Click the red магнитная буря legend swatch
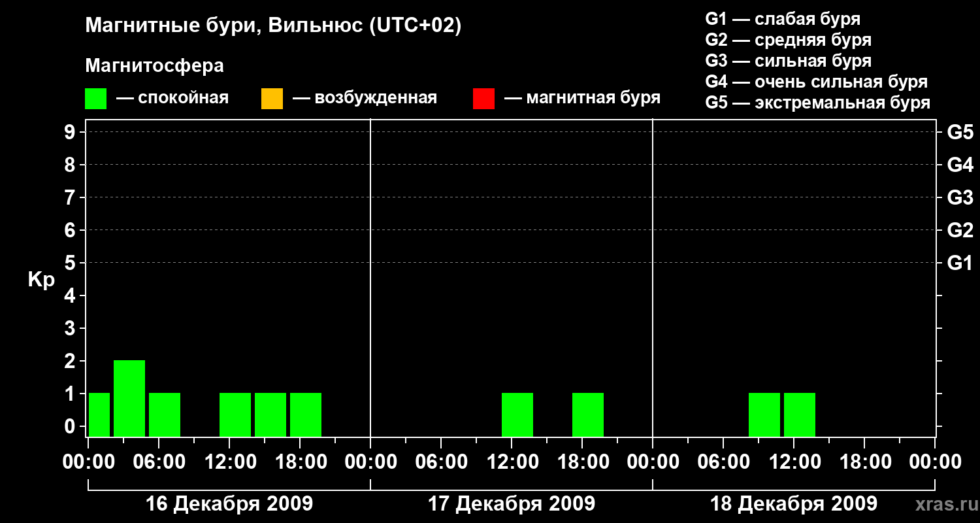Screen dimensions: 980x523 [x=483, y=99]
